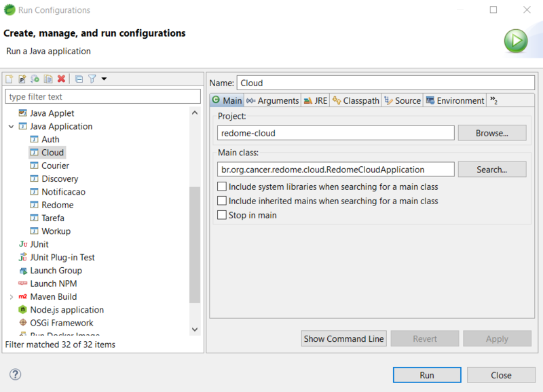Screen dimensions: 543x392
Task: Duplicate the selected launch configuration
Action: (48, 79)
